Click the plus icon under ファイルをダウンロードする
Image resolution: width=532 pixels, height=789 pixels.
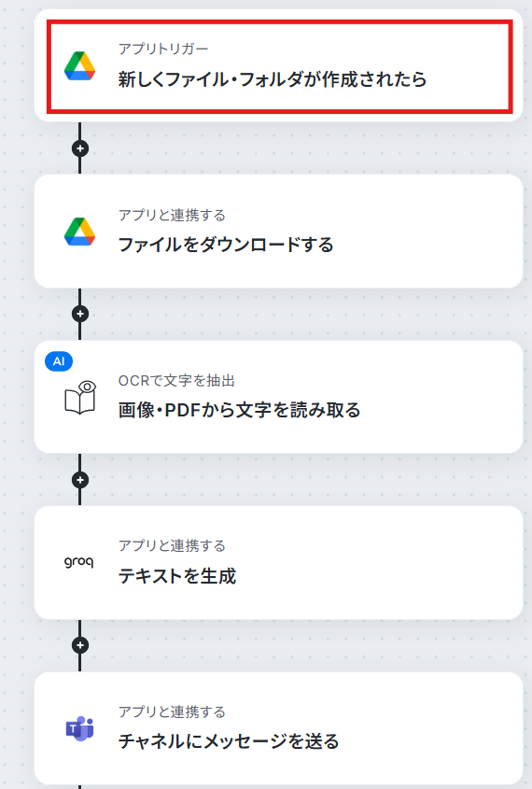tap(80, 314)
